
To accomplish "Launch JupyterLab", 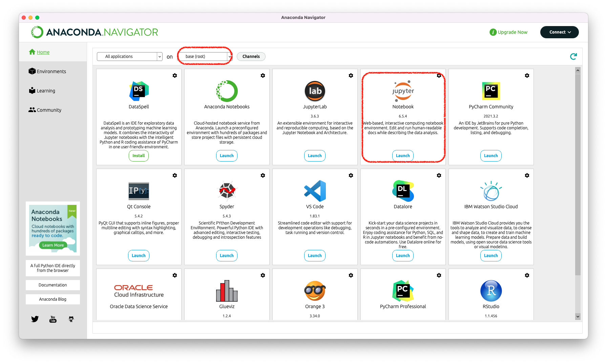I will (315, 156).
